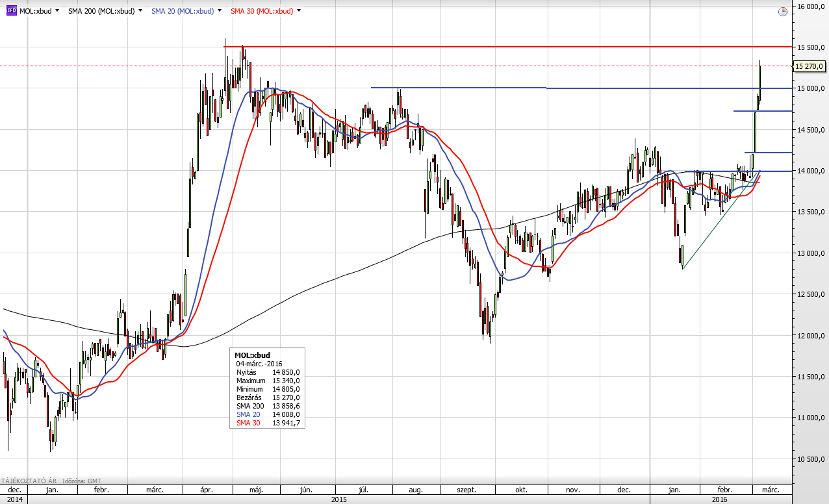Open the MOL:xbud instrument dropdown
The width and height of the screenshot is (829, 504).
(x=57, y=12)
